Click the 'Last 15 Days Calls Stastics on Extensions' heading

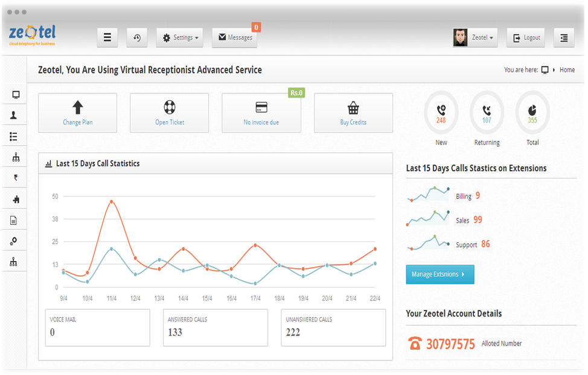coord(476,168)
